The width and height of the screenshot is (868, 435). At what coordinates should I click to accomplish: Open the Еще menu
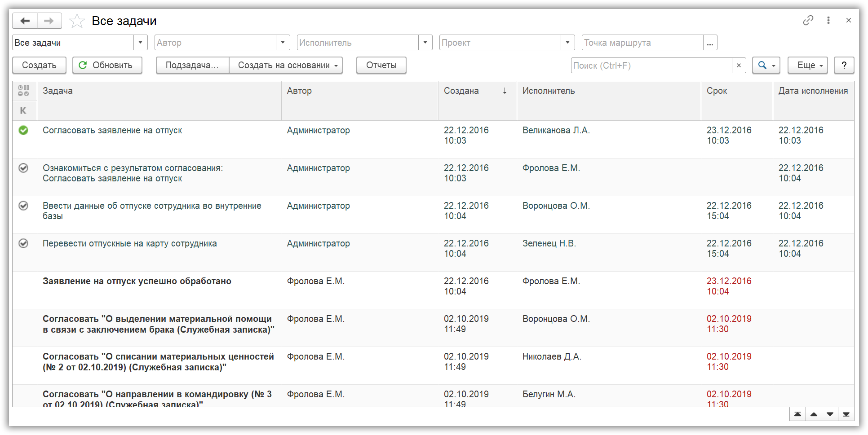(807, 66)
